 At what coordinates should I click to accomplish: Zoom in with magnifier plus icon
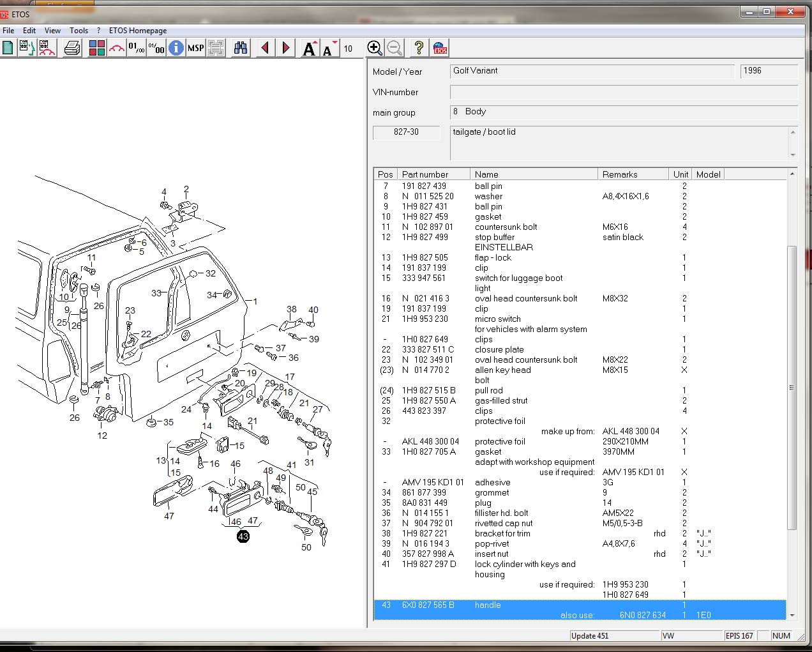(x=375, y=48)
